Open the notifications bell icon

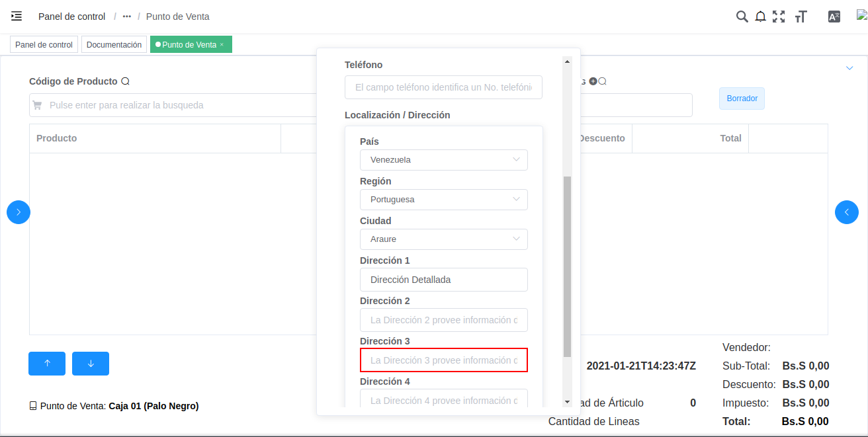(x=760, y=16)
